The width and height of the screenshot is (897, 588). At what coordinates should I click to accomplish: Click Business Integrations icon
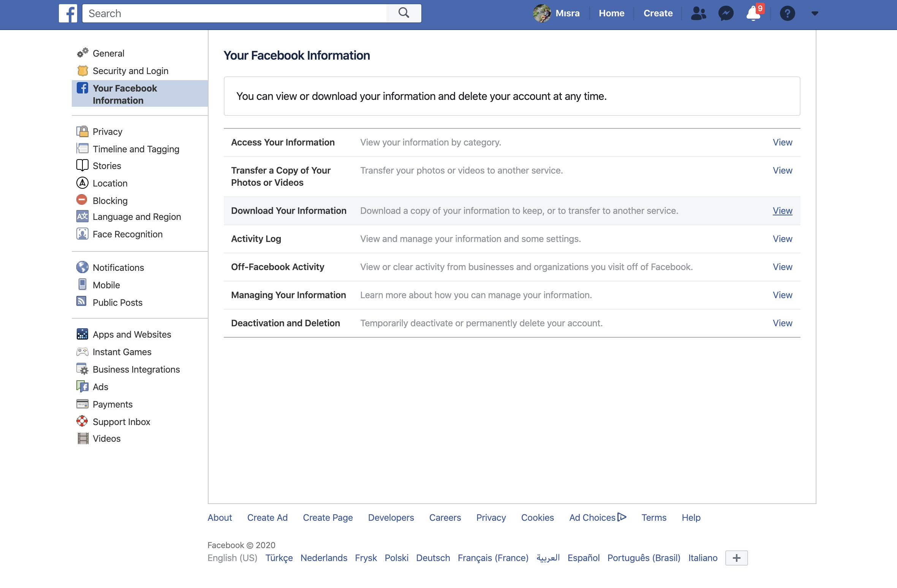tap(82, 369)
